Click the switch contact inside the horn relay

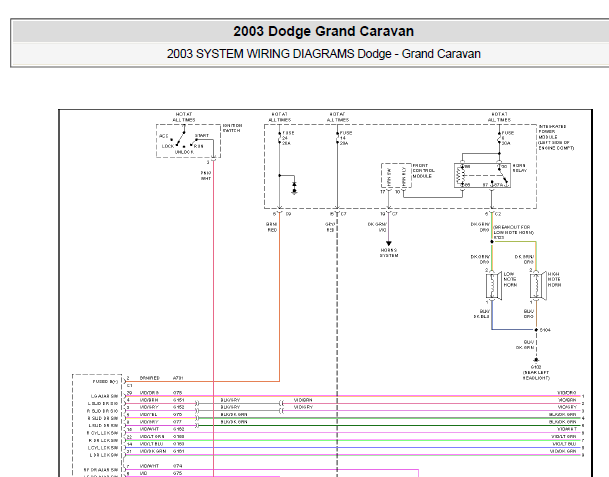coord(503,176)
